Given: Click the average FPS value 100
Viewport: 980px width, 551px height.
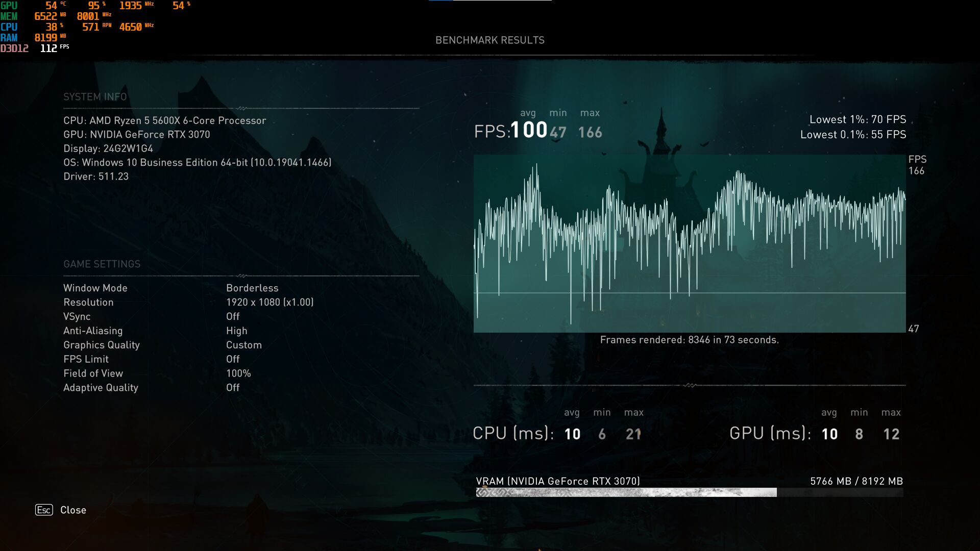Looking at the screenshot, I should tap(529, 130).
